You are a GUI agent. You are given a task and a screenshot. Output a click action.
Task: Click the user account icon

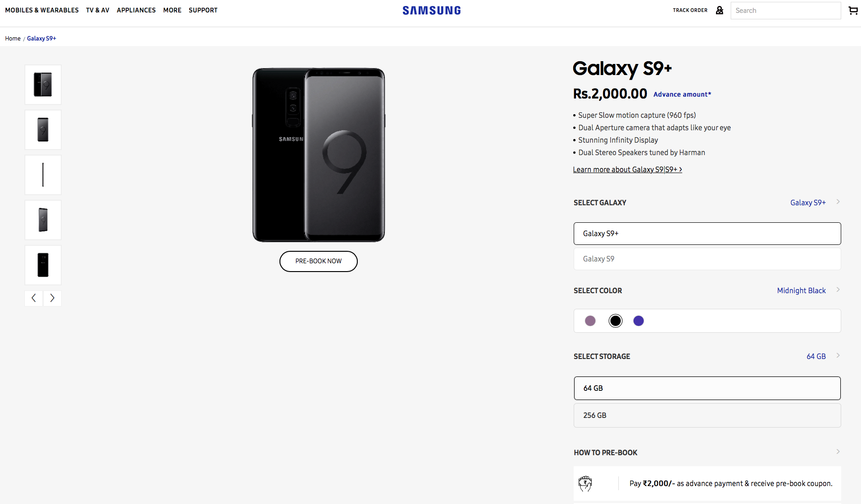point(719,10)
